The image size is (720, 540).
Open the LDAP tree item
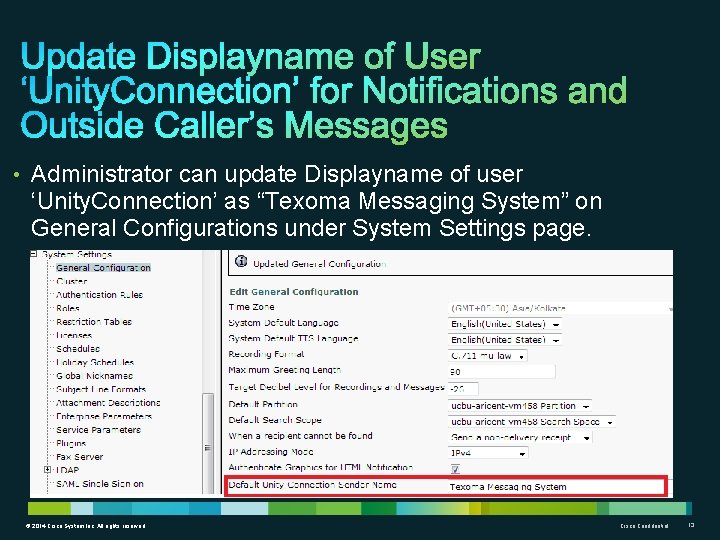point(68,470)
